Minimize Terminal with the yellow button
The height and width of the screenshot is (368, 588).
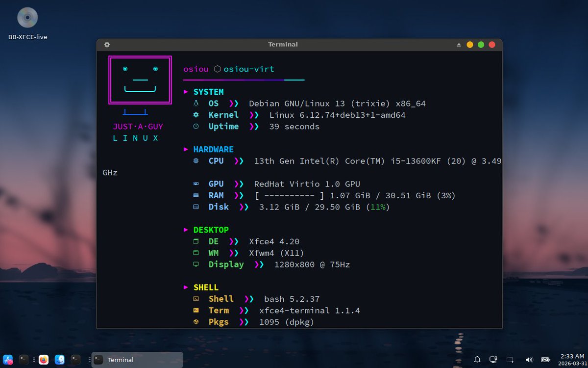click(x=469, y=45)
